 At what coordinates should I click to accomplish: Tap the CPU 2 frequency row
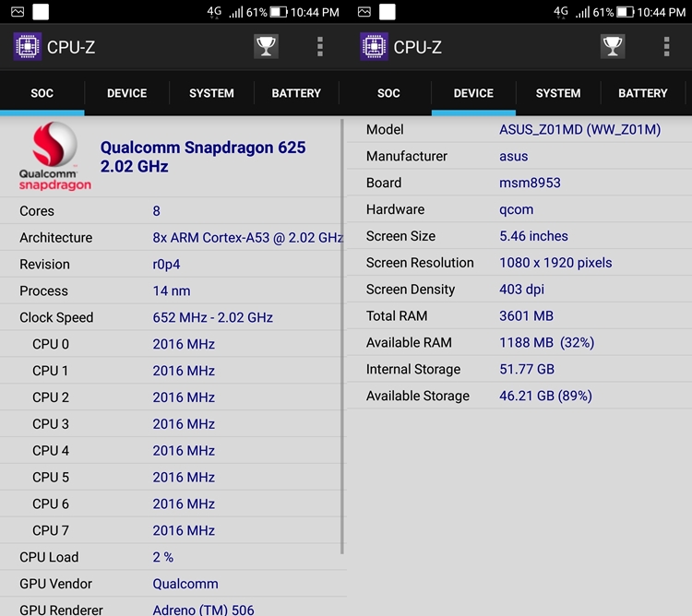point(173,397)
